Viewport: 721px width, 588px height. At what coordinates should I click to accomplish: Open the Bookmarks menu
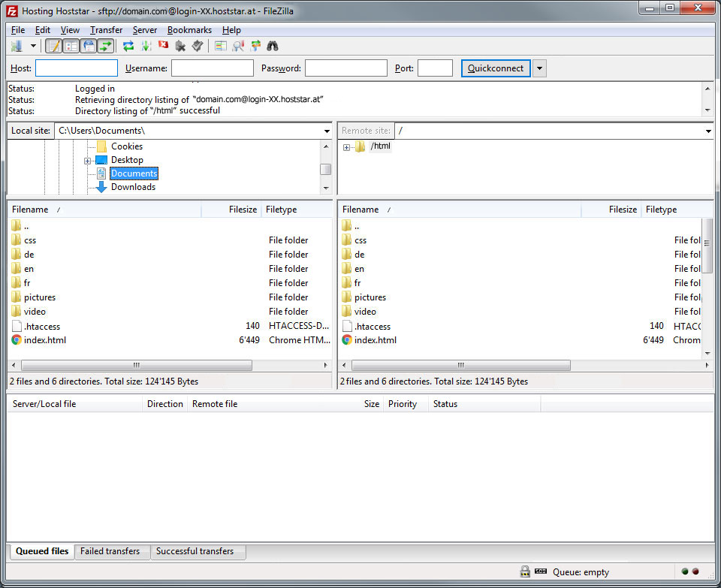189,30
